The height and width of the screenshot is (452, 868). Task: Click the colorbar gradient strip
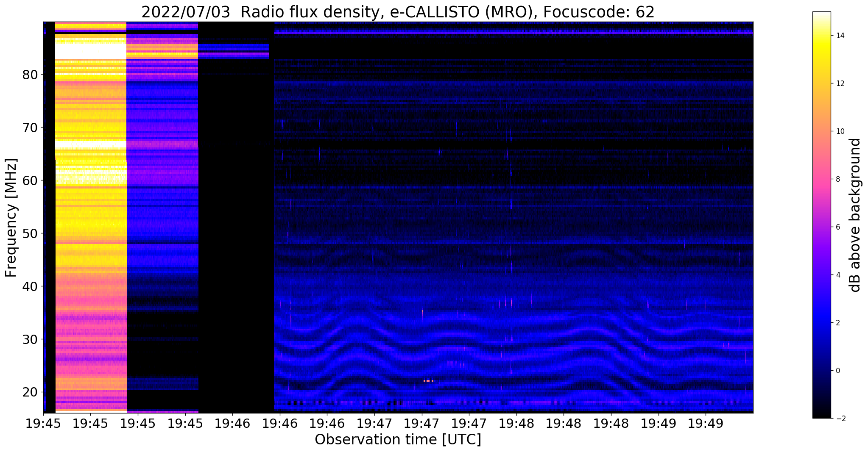point(821,215)
